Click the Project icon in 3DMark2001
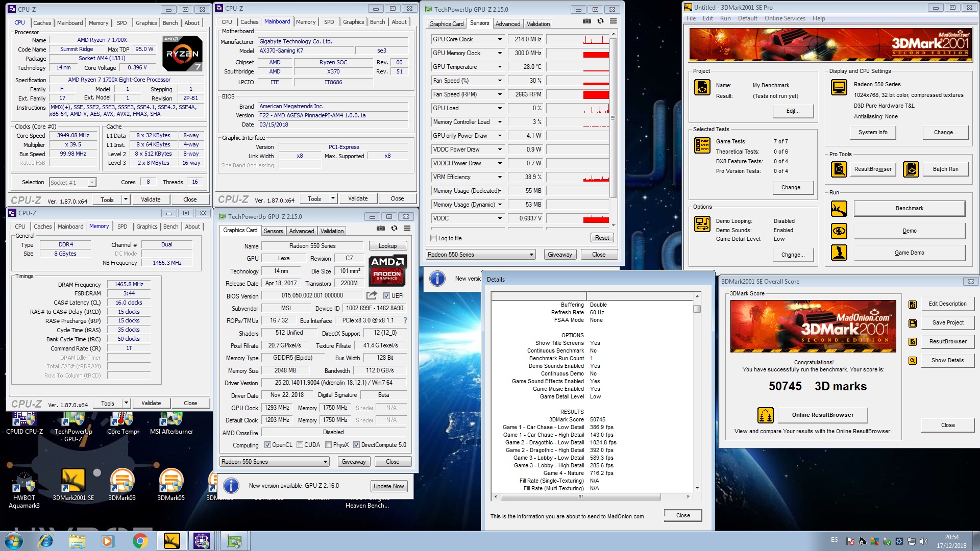Image resolution: width=980 pixels, height=551 pixels. pos(702,87)
